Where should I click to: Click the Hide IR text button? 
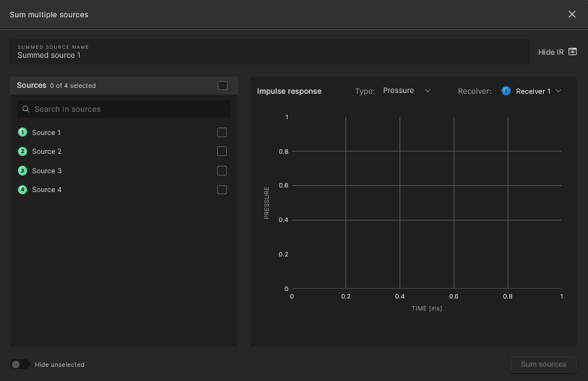tap(550, 52)
